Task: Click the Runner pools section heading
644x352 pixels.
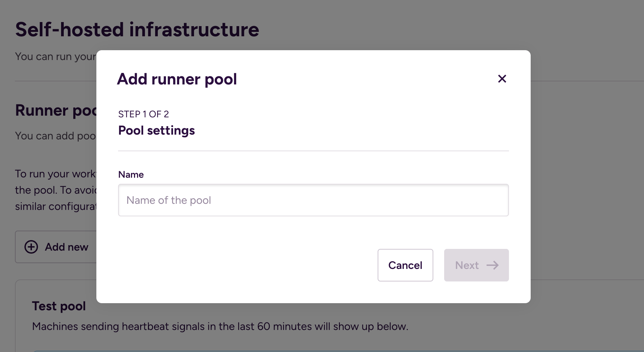Action: [x=56, y=111]
